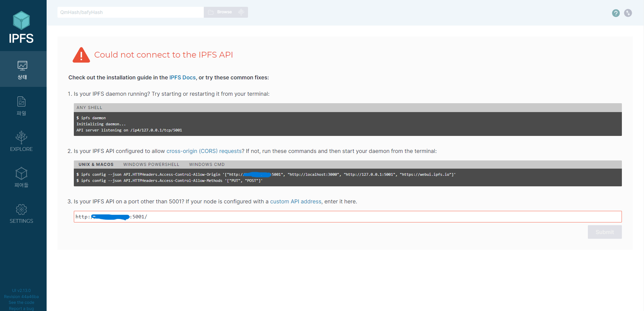Open the Settings gear icon

pyautogui.click(x=21, y=209)
